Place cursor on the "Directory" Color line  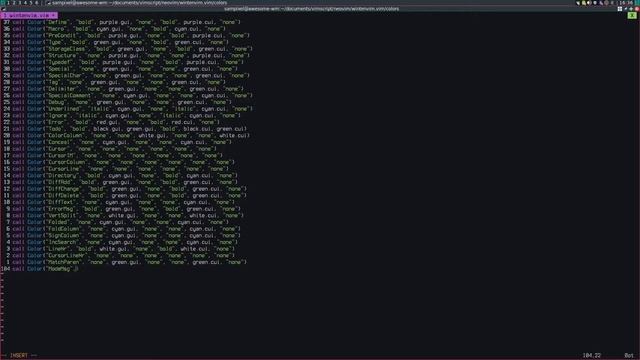point(125,176)
